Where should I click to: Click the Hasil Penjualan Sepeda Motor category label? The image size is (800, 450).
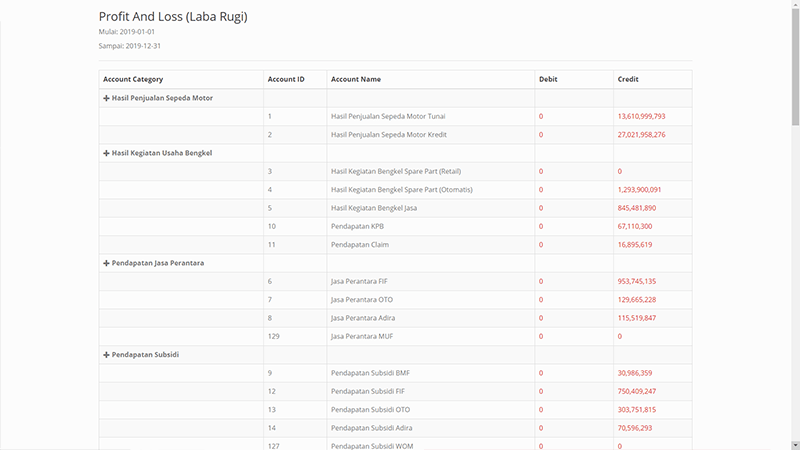162,98
